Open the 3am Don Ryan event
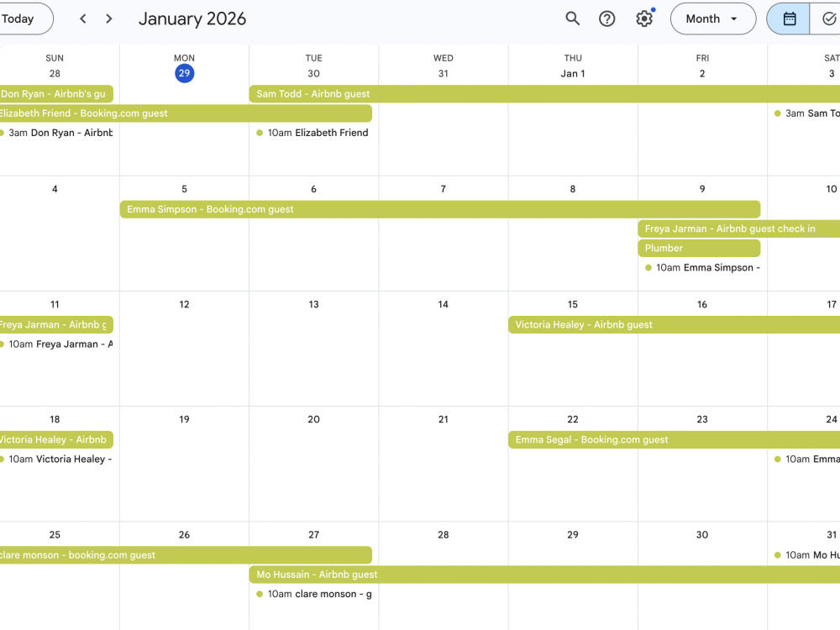This screenshot has width=840, height=630. pyautogui.click(x=56, y=133)
